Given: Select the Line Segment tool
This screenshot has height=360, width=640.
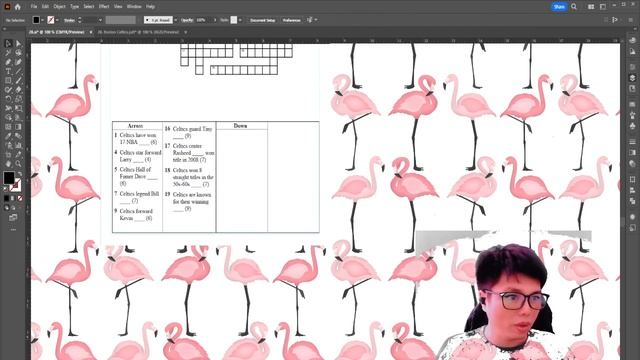Looking at the screenshot, I should tap(18, 71).
